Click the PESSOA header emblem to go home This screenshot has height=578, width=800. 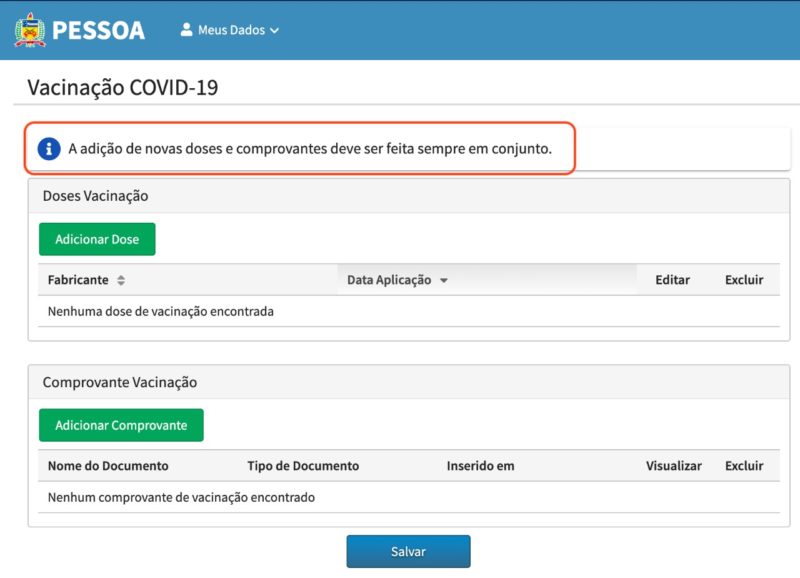[x=32, y=29]
